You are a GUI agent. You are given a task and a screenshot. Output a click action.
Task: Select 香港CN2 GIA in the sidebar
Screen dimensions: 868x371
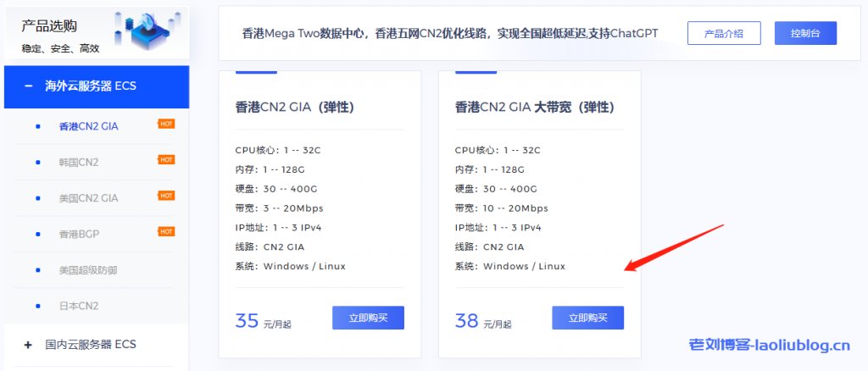pos(88,126)
